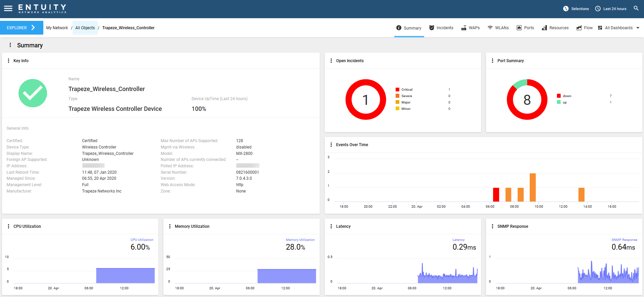Click the SNMP Response 0.64ms value
The height and width of the screenshot is (297, 644).
click(x=623, y=247)
